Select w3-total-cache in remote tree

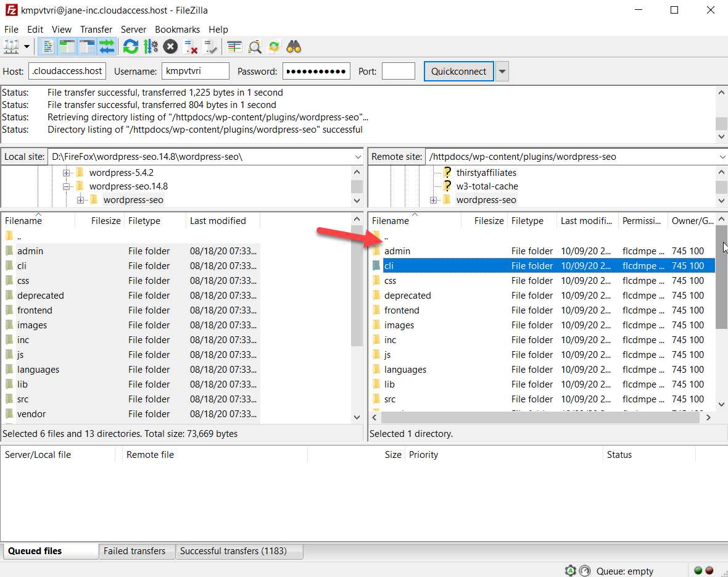coord(487,186)
